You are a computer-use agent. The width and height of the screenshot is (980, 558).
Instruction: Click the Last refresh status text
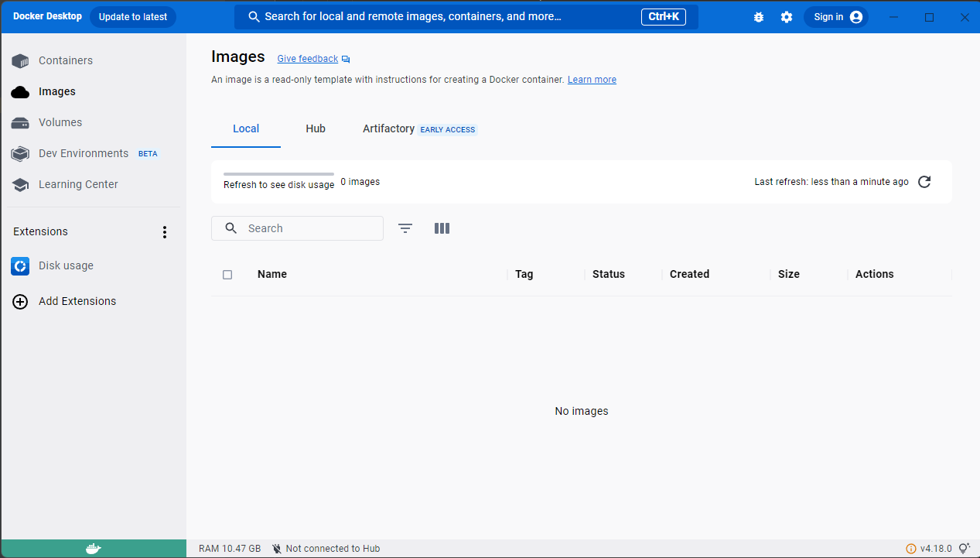pos(831,182)
